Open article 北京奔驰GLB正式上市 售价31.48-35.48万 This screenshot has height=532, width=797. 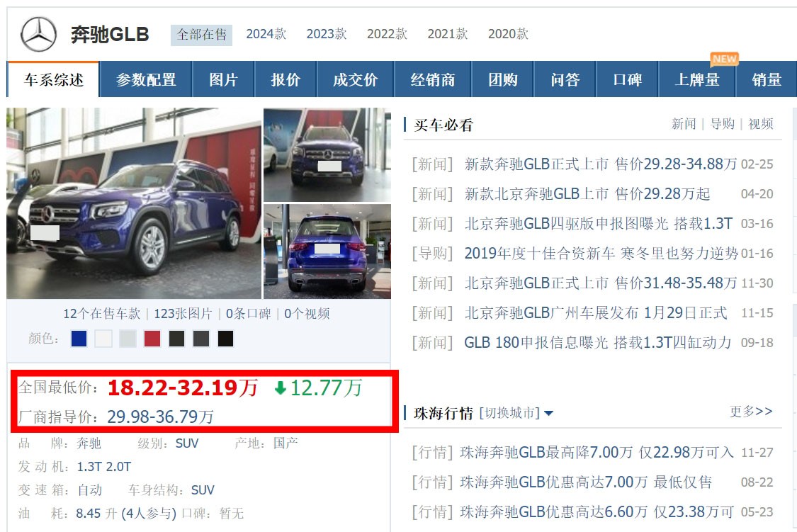(600, 283)
